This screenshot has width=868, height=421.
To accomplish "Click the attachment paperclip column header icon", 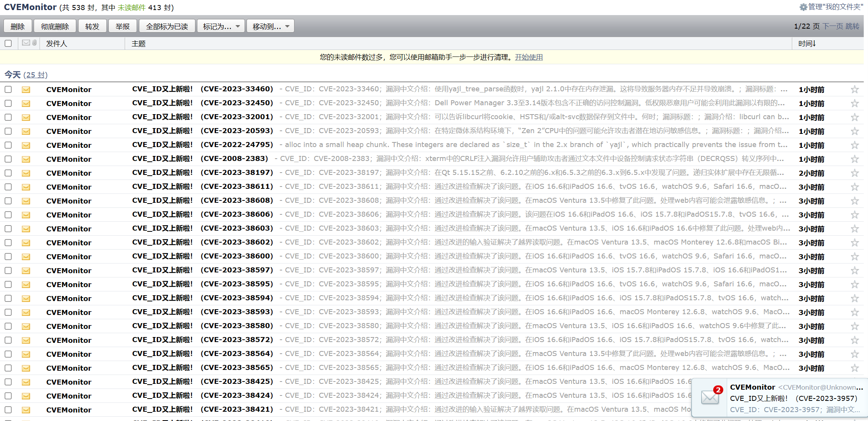I will pyautogui.click(x=34, y=43).
